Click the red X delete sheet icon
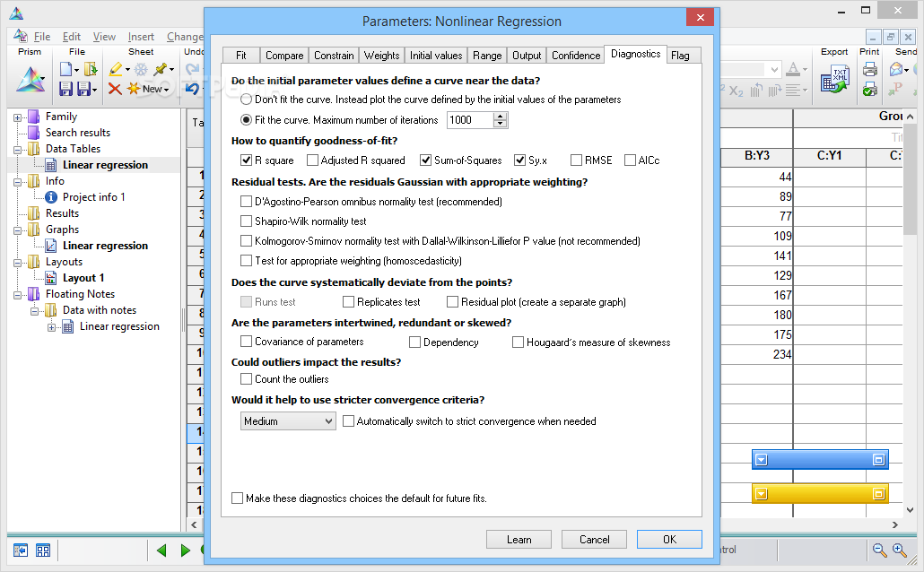The image size is (924, 572). click(x=115, y=89)
